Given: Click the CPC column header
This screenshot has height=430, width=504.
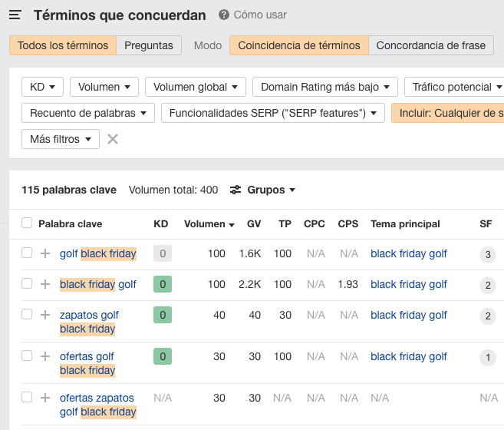Looking at the screenshot, I should [315, 223].
